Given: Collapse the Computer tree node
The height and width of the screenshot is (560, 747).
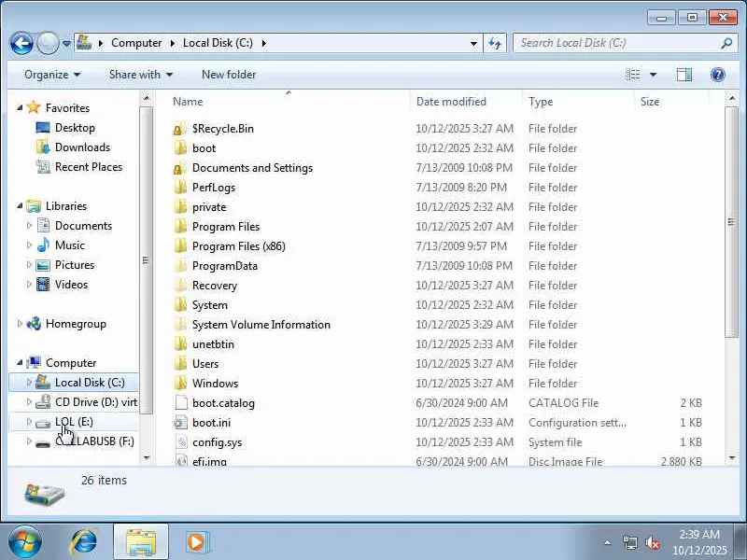Looking at the screenshot, I should click(20, 363).
